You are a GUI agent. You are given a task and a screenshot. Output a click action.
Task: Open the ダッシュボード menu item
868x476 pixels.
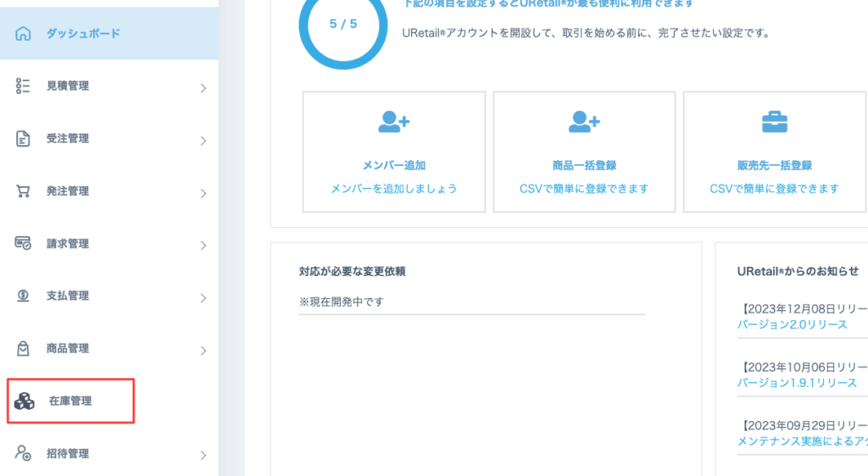(83, 34)
